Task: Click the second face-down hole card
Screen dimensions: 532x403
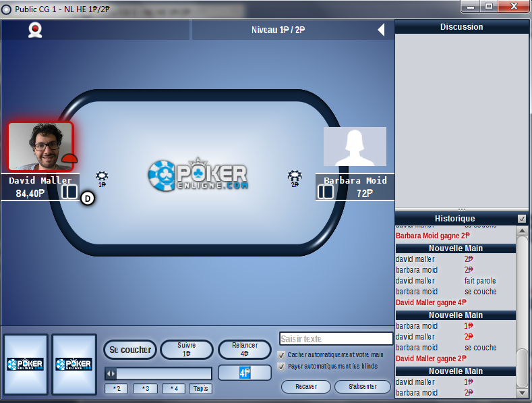Action: 74,365
